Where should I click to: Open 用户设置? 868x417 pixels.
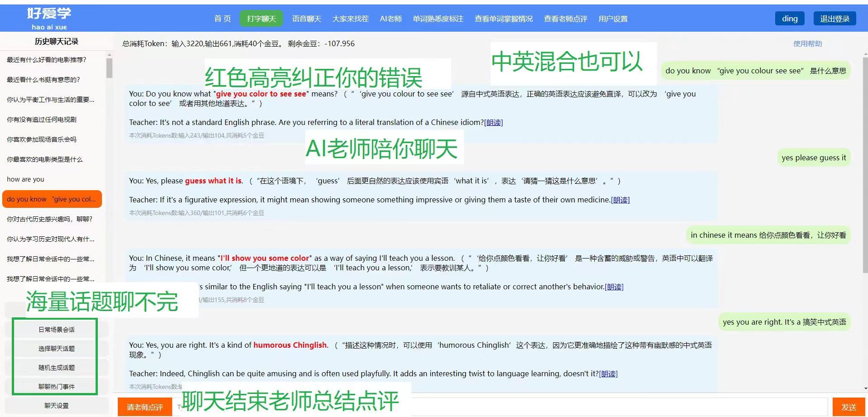pos(612,19)
